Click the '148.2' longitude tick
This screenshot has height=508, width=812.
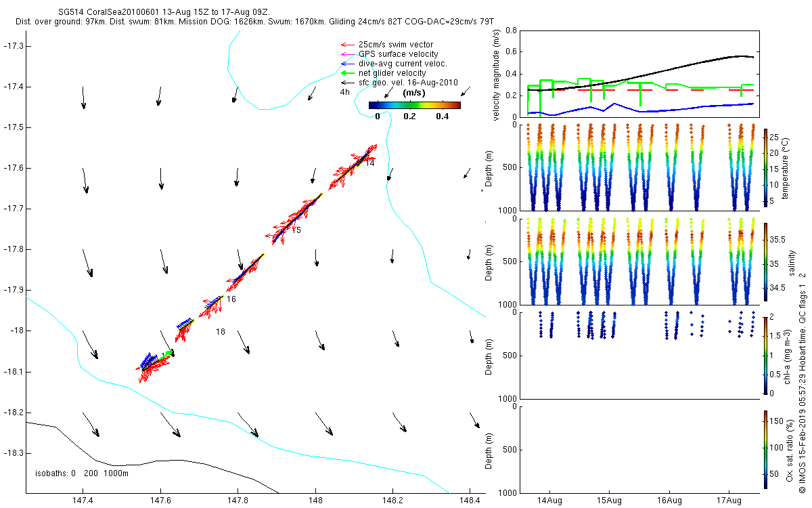[392, 501]
